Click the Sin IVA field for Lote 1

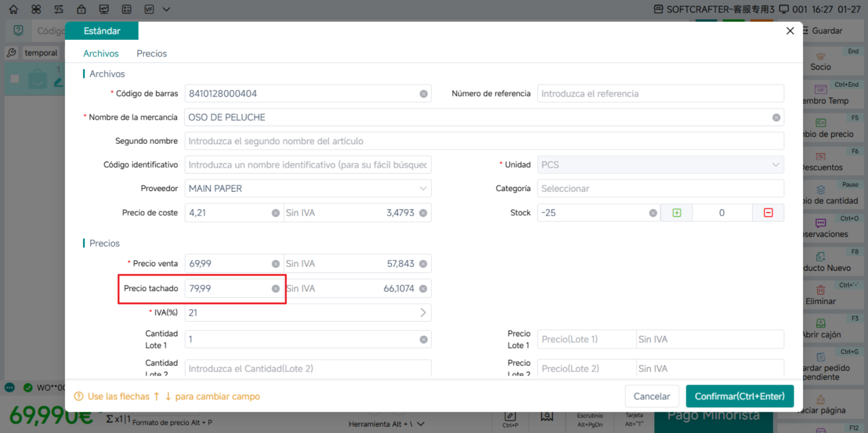pyautogui.click(x=710, y=339)
